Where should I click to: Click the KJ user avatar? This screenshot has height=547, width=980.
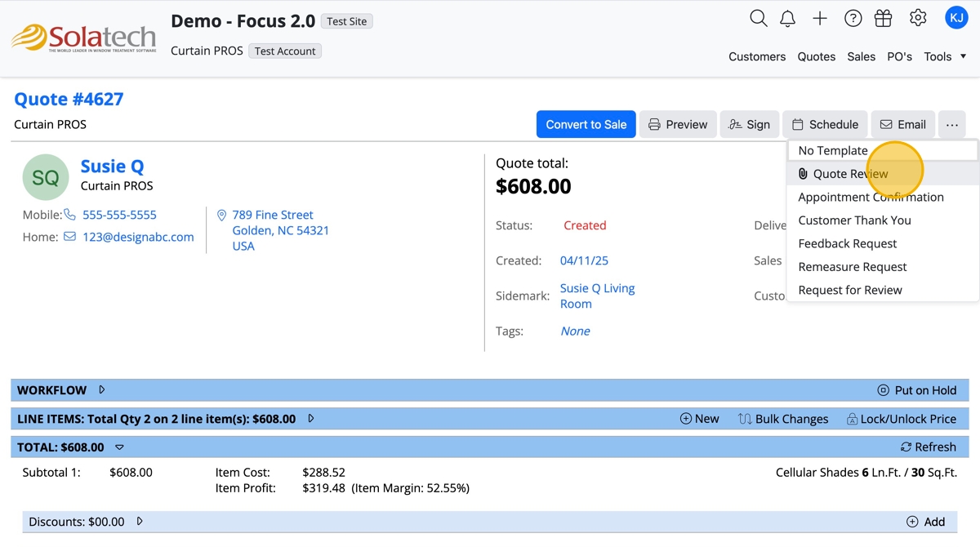[956, 17]
